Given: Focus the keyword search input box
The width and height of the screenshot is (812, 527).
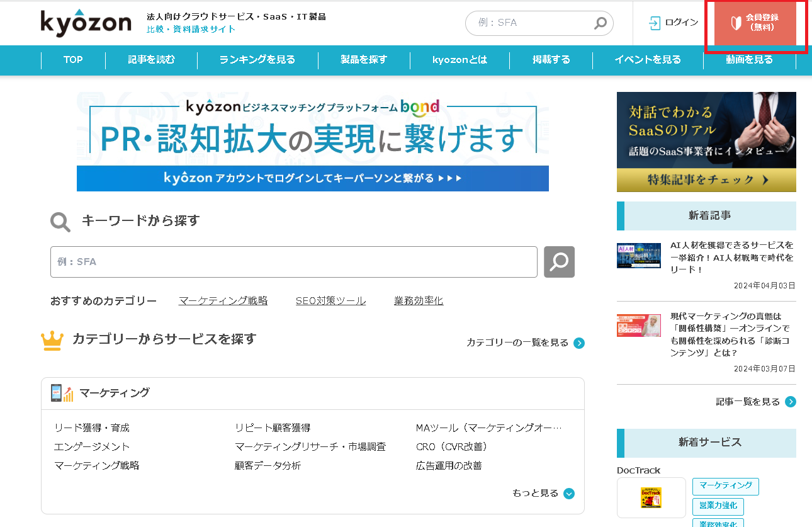Looking at the screenshot, I should tap(294, 262).
